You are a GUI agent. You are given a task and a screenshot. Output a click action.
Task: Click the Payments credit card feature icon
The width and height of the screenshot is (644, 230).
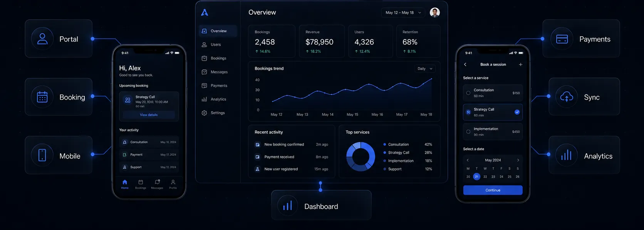pos(562,39)
